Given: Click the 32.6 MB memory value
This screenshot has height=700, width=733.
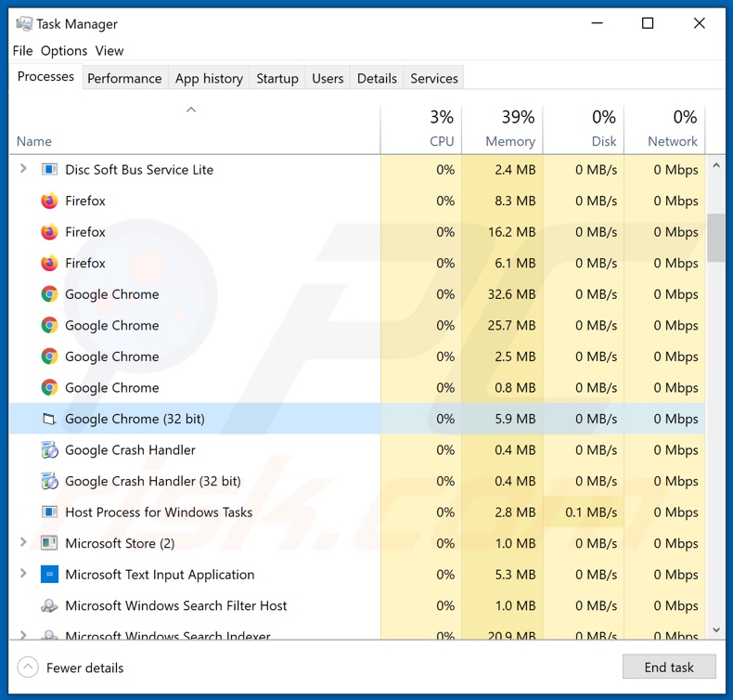Looking at the screenshot, I should [x=511, y=294].
